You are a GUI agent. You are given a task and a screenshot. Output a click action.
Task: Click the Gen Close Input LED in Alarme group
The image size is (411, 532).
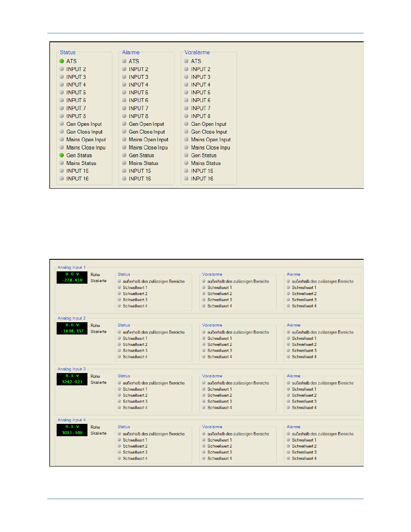124,131
